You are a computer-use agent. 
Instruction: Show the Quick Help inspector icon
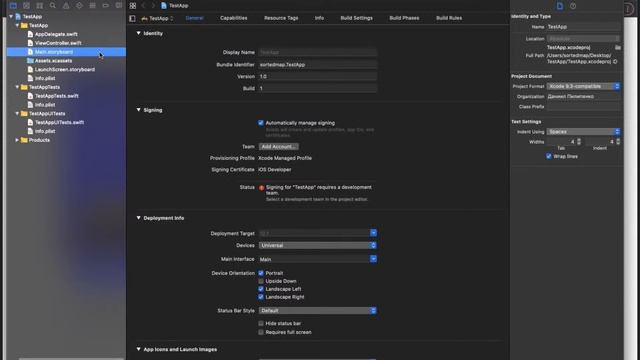pos(573,6)
